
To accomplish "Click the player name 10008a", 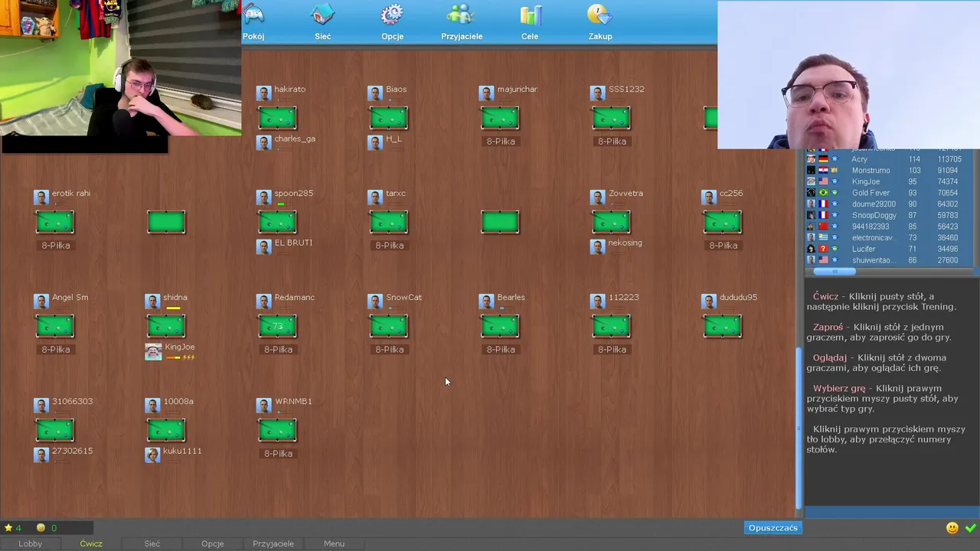I will [x=178, y=402].
